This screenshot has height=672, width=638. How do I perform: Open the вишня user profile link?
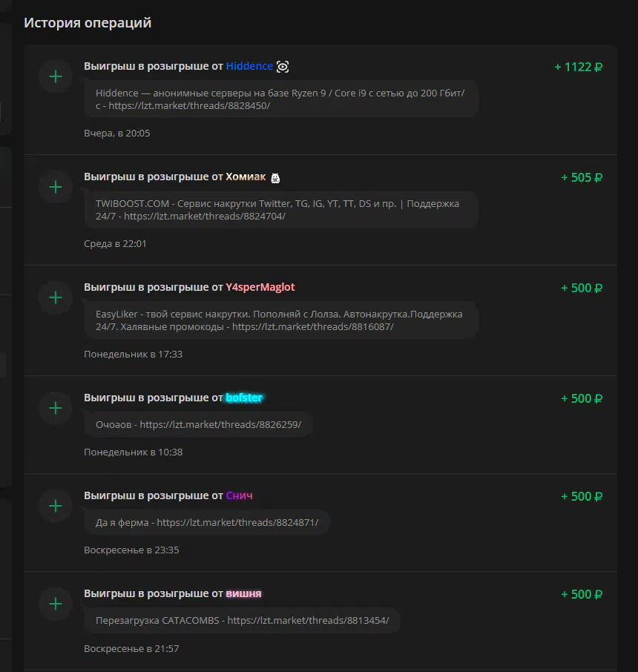[x=243, y=593]
